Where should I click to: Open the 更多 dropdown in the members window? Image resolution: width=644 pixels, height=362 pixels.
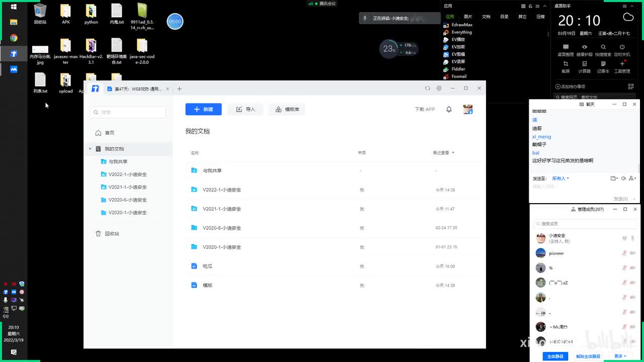coord(620,356)
